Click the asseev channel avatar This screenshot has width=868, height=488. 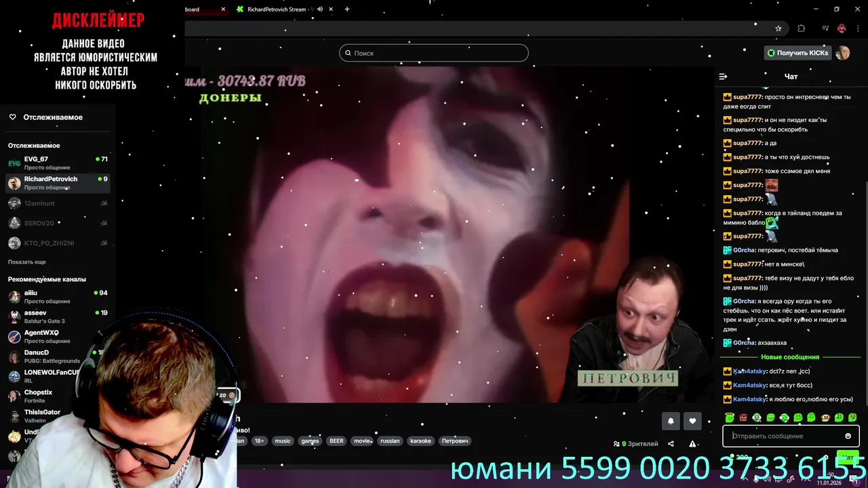14,317
